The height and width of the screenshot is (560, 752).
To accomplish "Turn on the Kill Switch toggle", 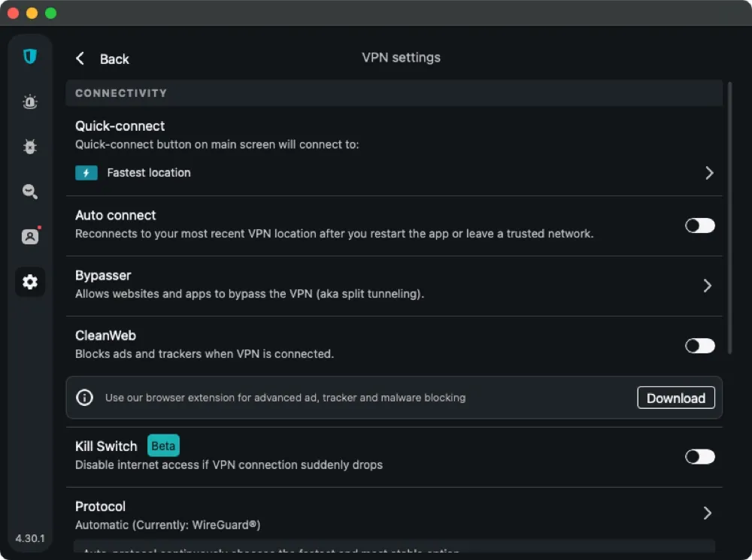I will [699, 457].
